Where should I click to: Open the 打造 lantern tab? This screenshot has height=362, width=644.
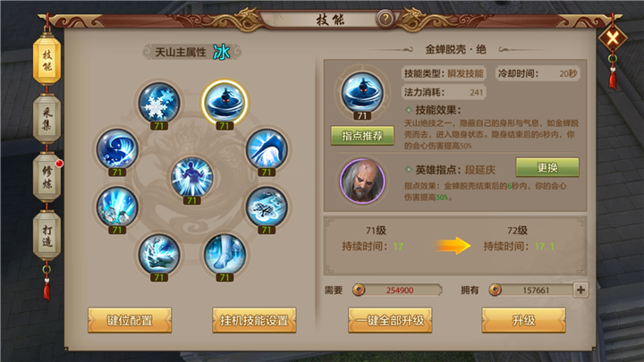tap(47, 236)
